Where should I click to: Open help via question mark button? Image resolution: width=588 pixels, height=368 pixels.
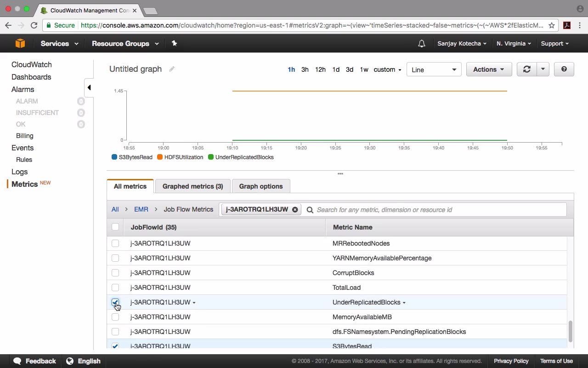[x=564, y=69]
